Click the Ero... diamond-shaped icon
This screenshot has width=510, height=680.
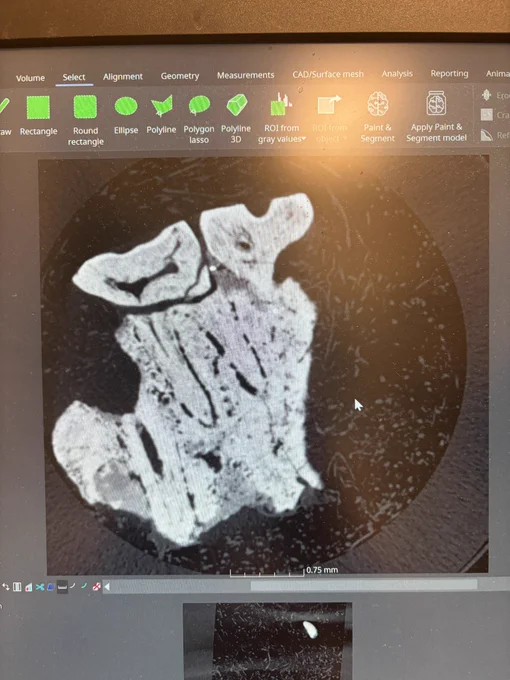487,95
